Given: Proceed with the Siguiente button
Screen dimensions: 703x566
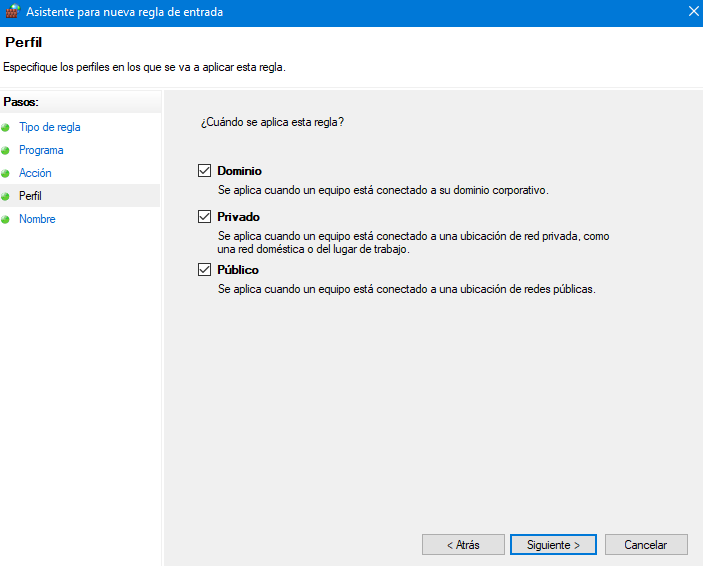Looking at the screenshot, I should pyautogui.click(x=553, y=544).
